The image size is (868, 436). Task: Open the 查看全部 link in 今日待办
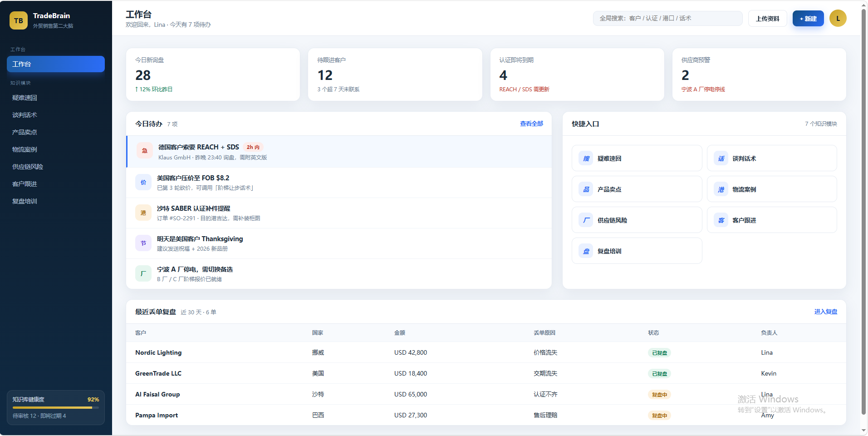531,124
